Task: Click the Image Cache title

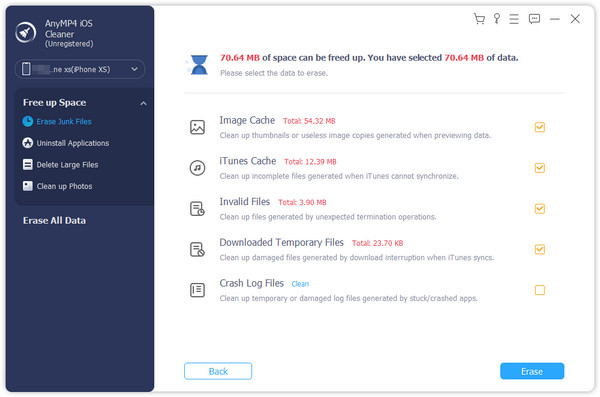Action: 247,120
